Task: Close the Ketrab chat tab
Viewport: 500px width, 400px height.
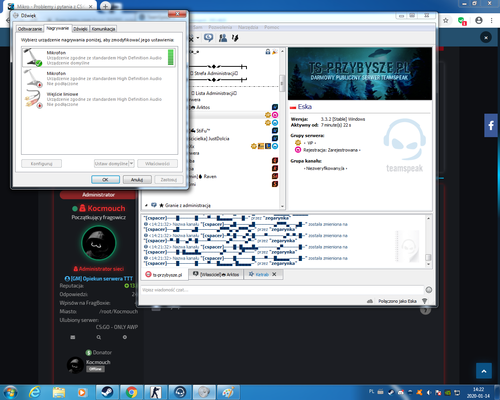Action: point(274,274)
